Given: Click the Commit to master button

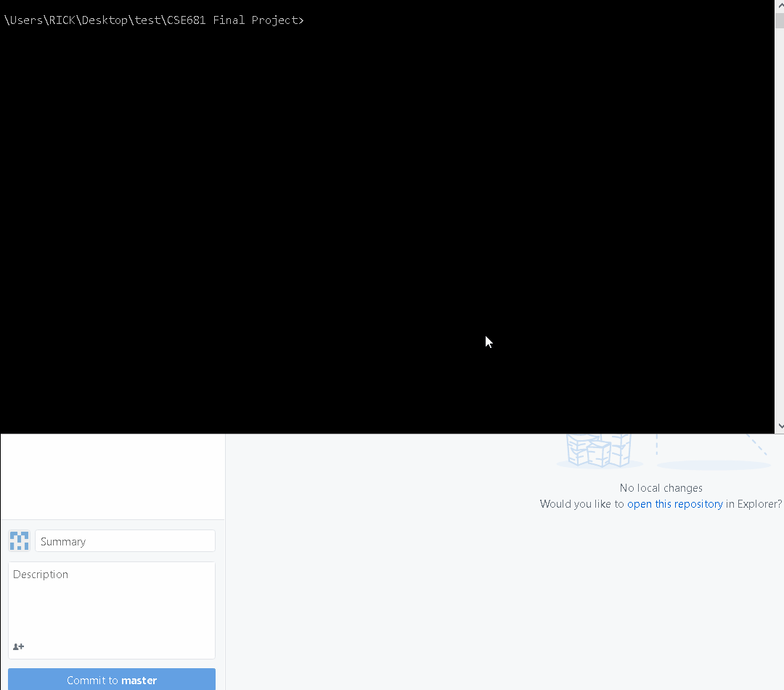Looking at the screenshot, I should 112,680.
